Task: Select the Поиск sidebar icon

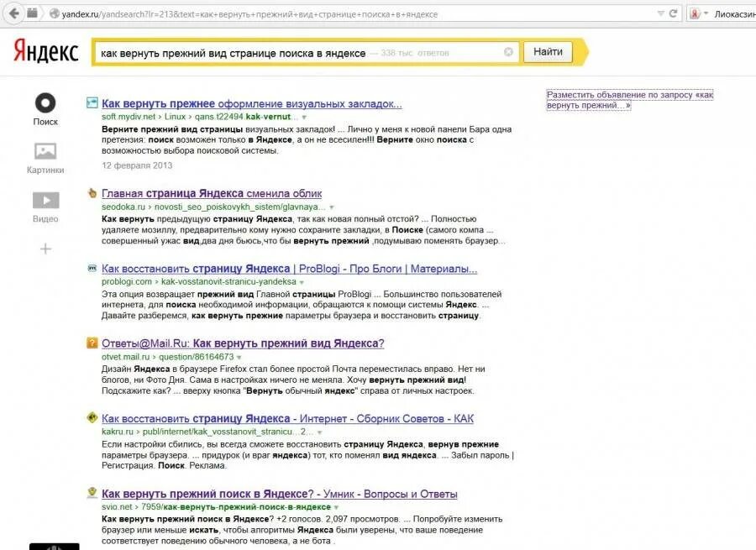Action: [x=45, y=102]
